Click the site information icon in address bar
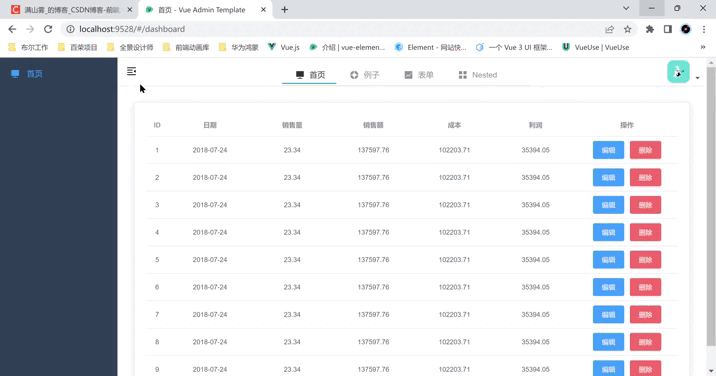This screenshot has width=716, height=376. 70,29
